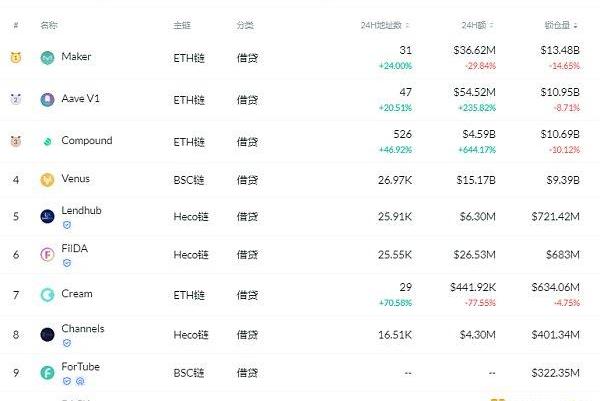
Task: Sort by the 锁仓量 column header
Action: [561, 25]
